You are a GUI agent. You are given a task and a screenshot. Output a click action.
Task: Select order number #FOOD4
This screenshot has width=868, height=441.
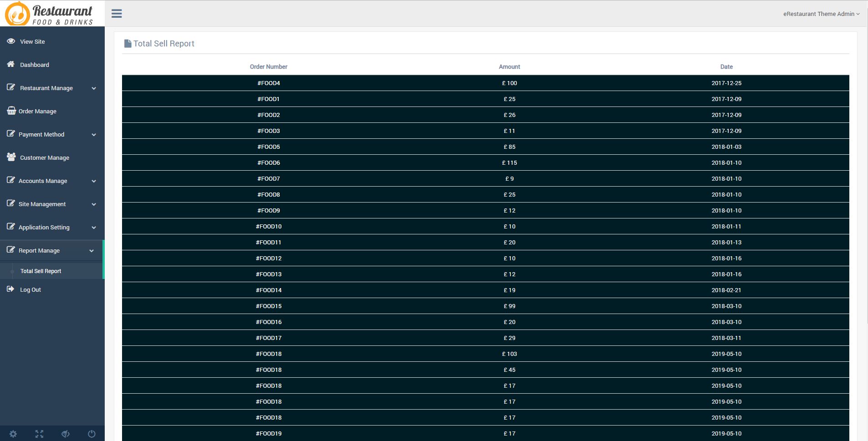click(x=269, y=83)
